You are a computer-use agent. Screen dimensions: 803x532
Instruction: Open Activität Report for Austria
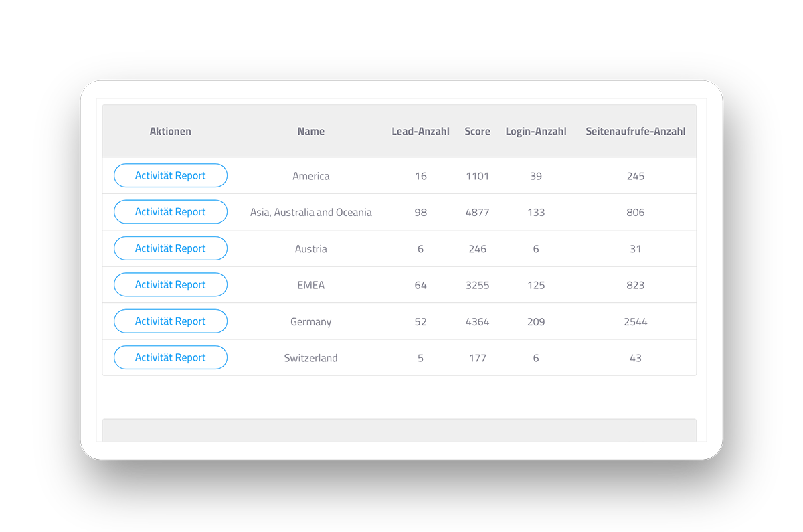[171, 248]
